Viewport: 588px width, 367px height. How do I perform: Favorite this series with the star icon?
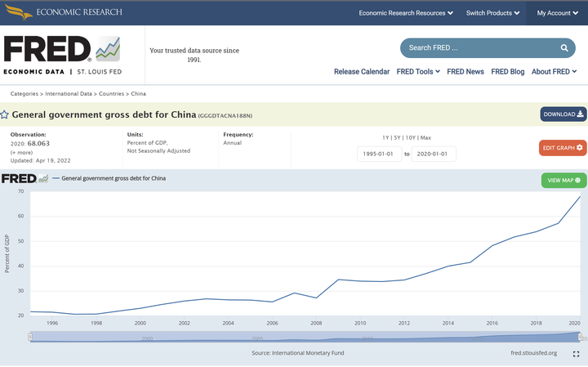5,114
